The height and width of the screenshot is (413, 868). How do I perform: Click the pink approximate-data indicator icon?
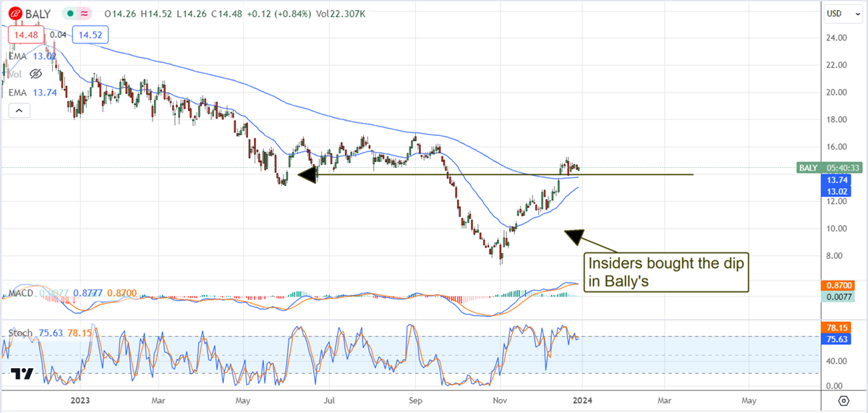pos(84,14)
